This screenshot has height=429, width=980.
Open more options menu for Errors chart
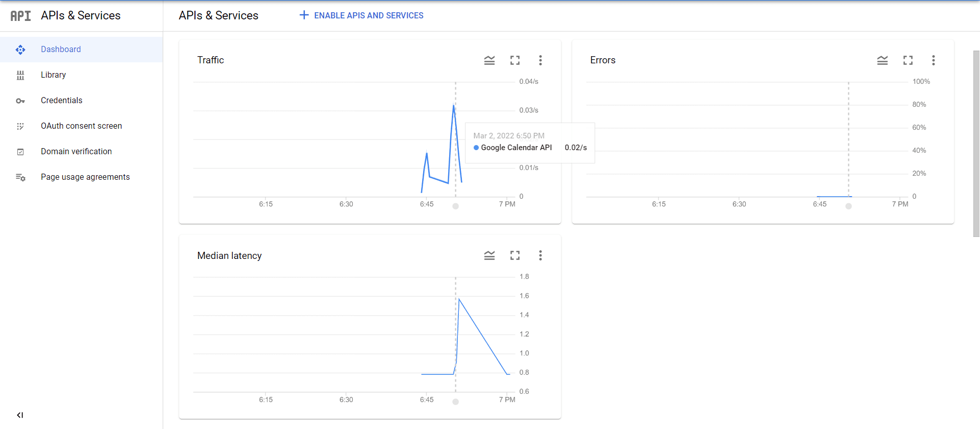[x=933, y=60]
